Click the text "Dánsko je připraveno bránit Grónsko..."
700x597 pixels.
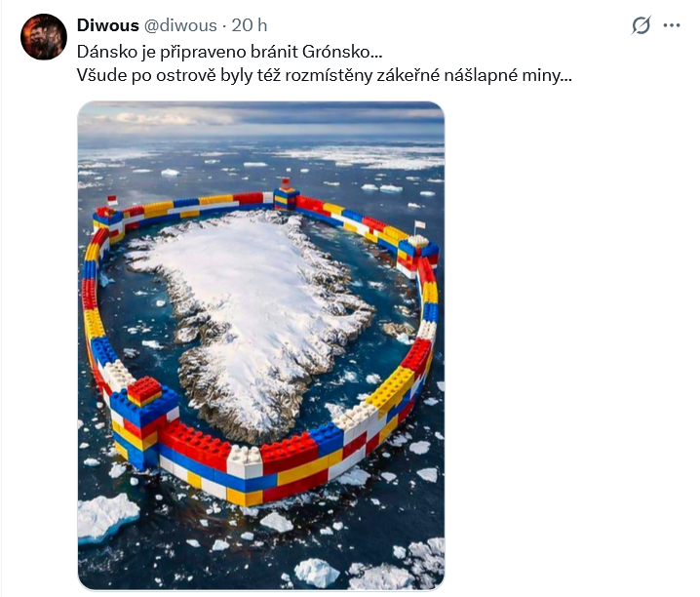click(x=229, y=51)
